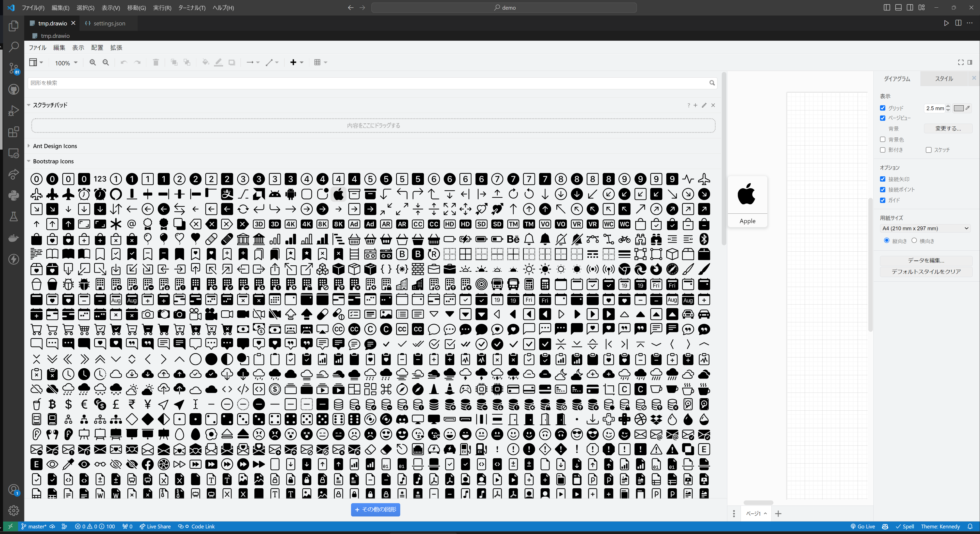Select the 横向き orientation radio button

914,240
